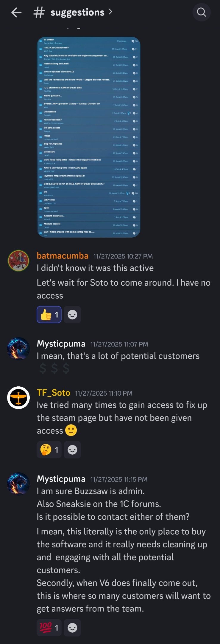Tap the timestamp on batmacumba's message
Screen dimensions: 220x644
123,256
